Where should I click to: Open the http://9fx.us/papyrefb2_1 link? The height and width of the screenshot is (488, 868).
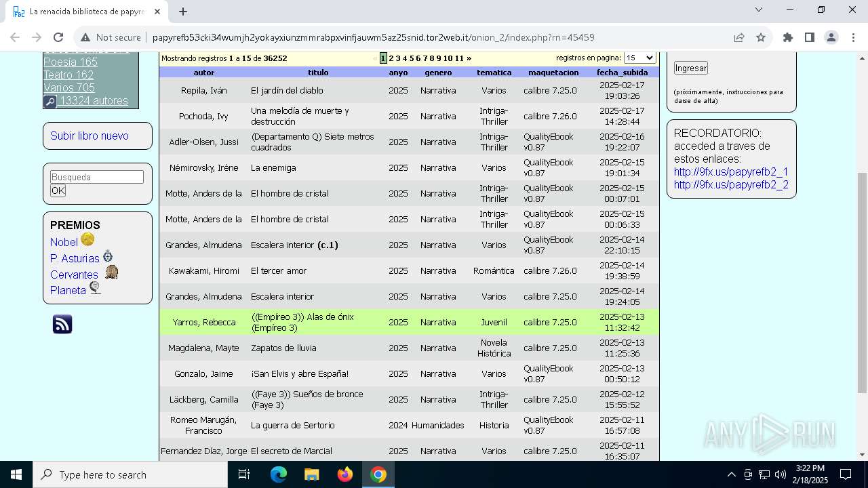731,171
